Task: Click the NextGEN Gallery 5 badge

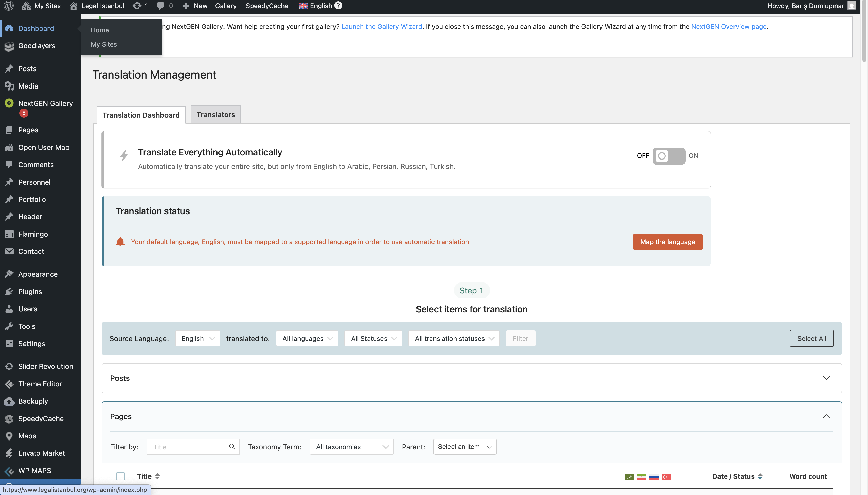Action: (24, 113)
